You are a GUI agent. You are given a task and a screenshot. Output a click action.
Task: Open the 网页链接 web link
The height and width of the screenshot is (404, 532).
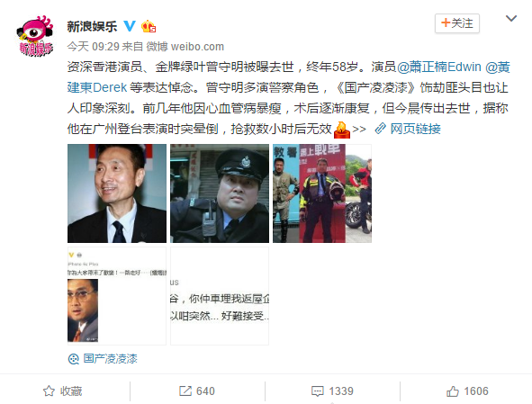[x=408, y=129]
